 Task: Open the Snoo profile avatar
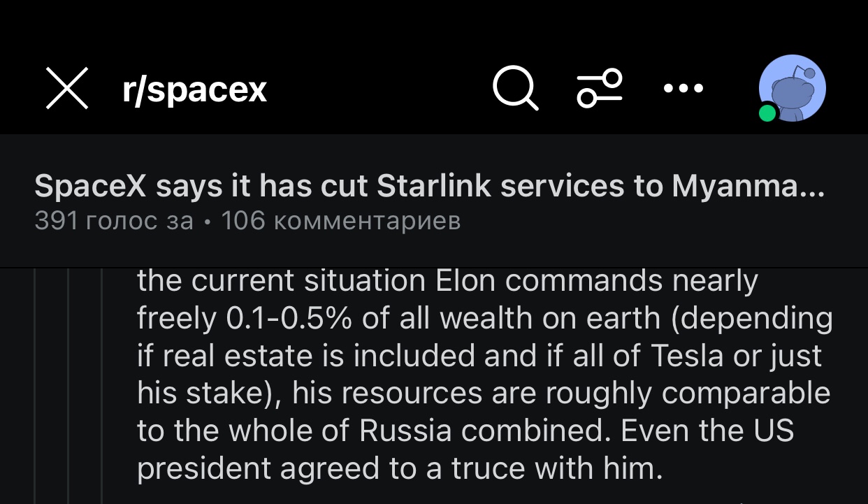[x=793, y=87]
